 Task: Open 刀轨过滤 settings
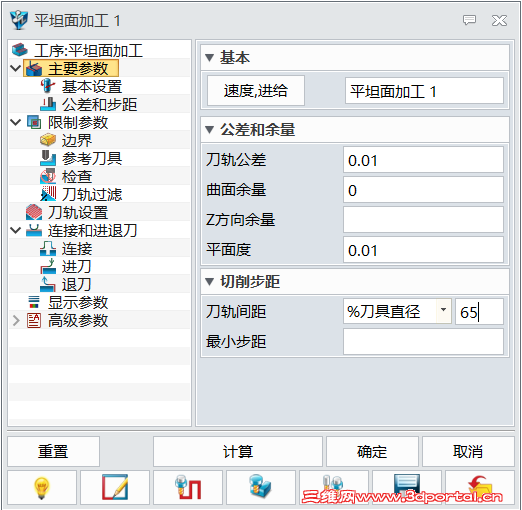(92, 194)
